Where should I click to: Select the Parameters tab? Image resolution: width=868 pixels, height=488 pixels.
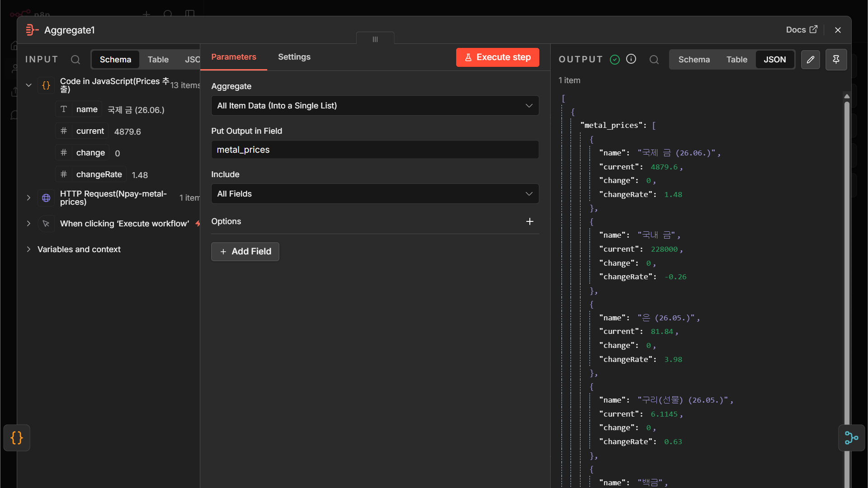click(x=234, y=57)
